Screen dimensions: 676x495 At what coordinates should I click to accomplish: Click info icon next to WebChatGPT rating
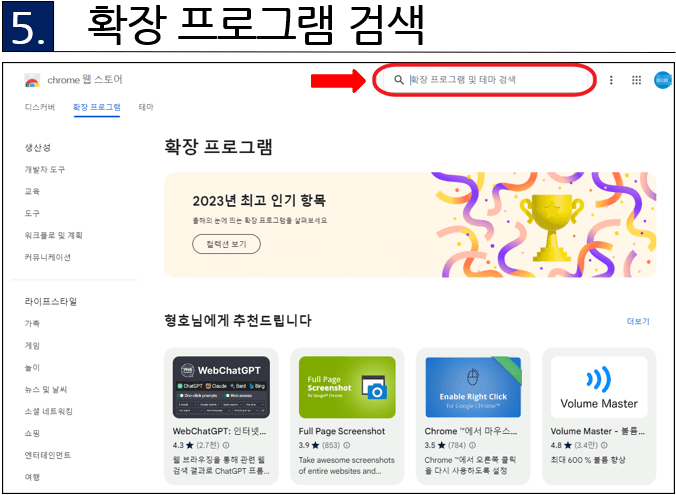(x=225, y=445)
